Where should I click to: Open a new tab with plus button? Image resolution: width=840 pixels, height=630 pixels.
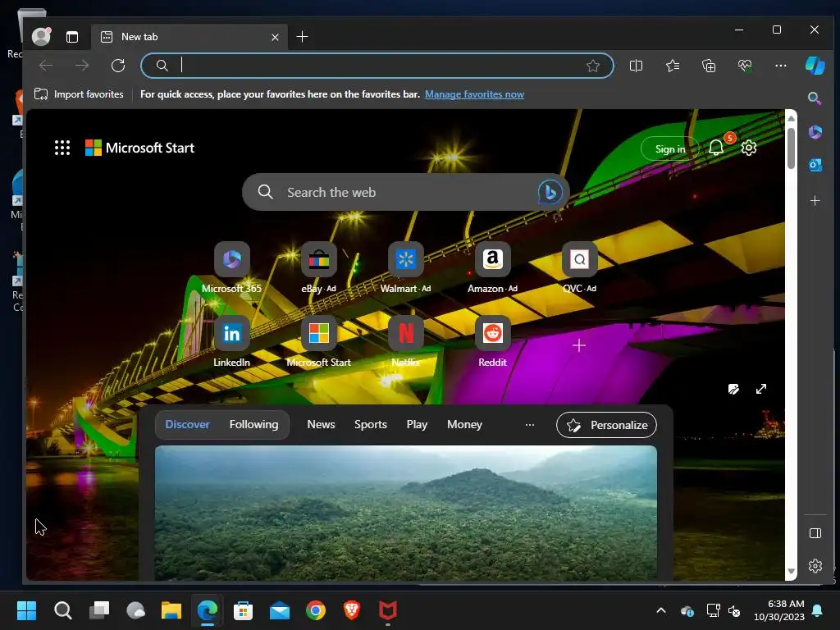pyautogui.click(x=302, y=37)
